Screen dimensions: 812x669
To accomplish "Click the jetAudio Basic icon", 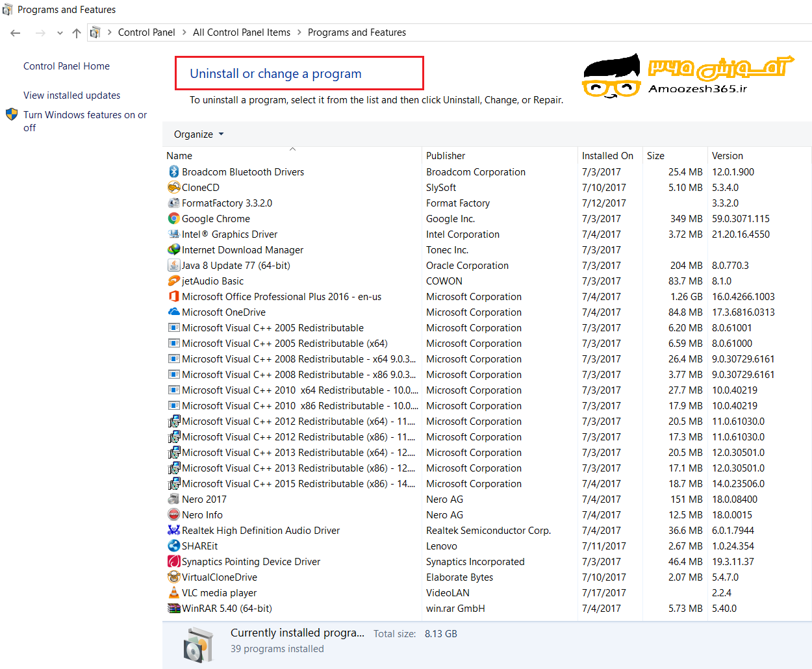I will [174, 281].
